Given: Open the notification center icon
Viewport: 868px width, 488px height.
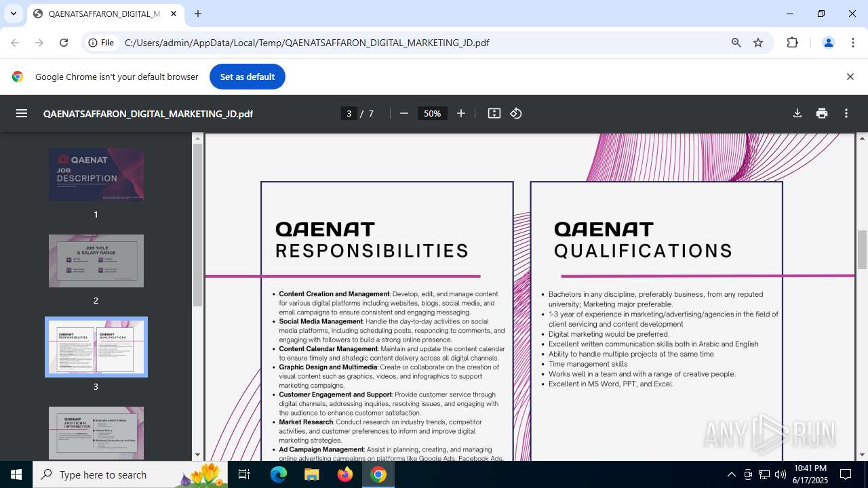Looking at the screenshot, I should (x=846, y=474).
